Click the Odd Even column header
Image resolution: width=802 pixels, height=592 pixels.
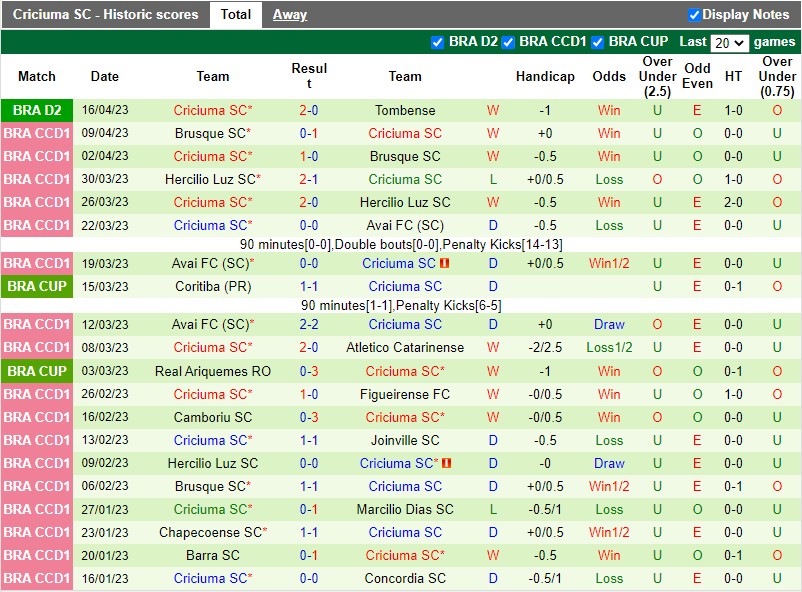tap(697, 76)
